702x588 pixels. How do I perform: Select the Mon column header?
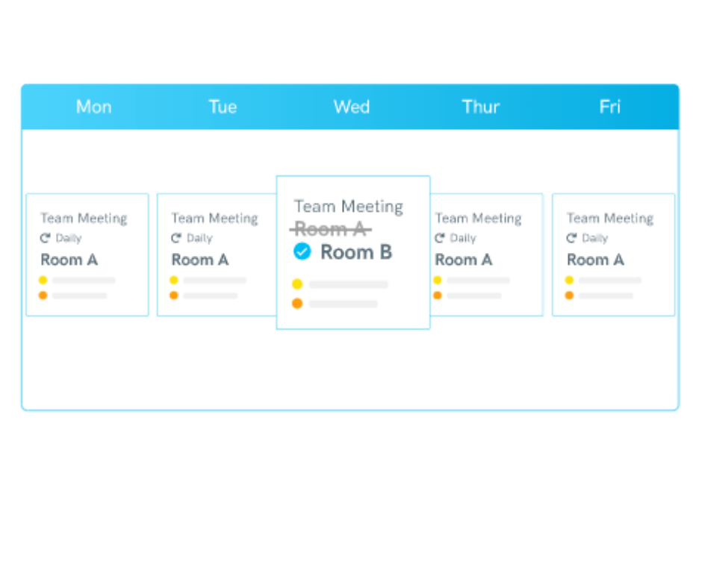(x=93, y=107)
